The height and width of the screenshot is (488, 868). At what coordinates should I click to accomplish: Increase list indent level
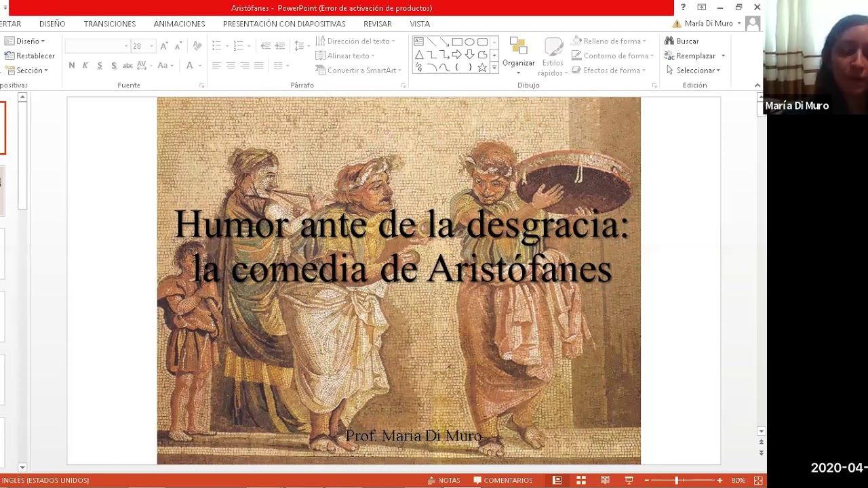click(279, 46)
